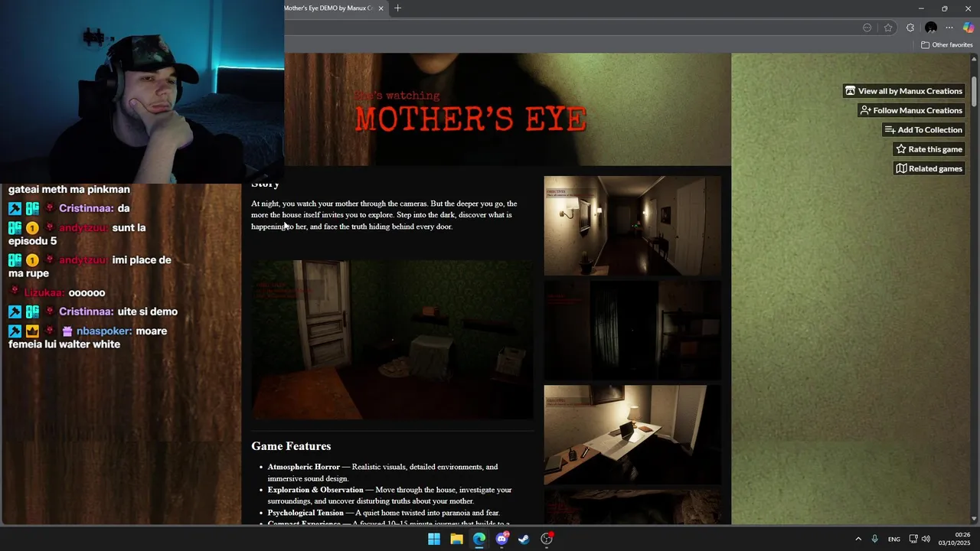
Task: Open Edge Settings and more menu
Action: (x=949, y=28)
